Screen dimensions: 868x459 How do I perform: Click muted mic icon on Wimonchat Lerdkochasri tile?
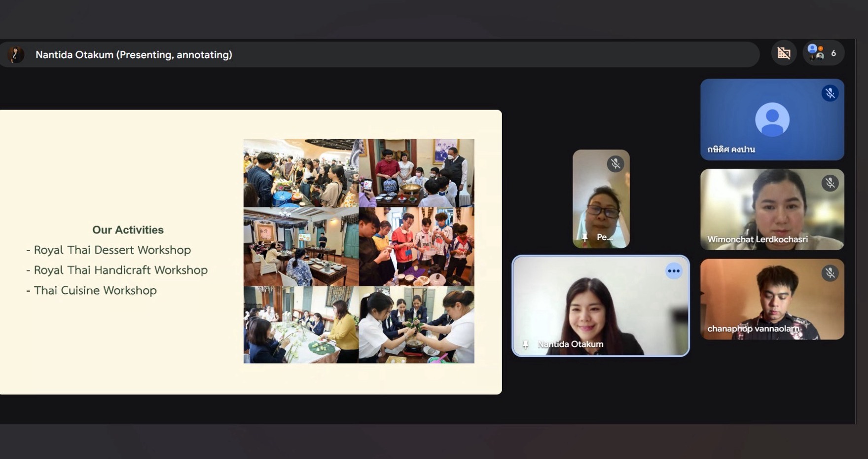[x=830, y=183]
